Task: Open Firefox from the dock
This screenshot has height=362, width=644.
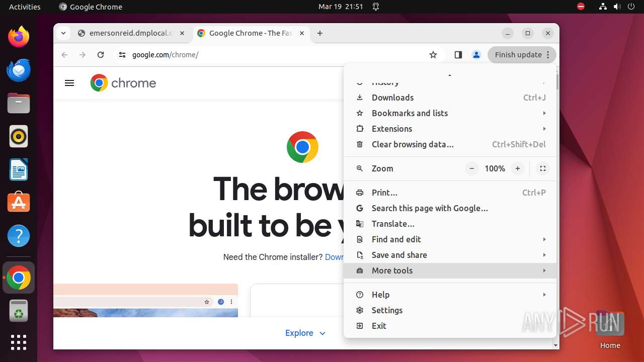Action: [19, 37]
